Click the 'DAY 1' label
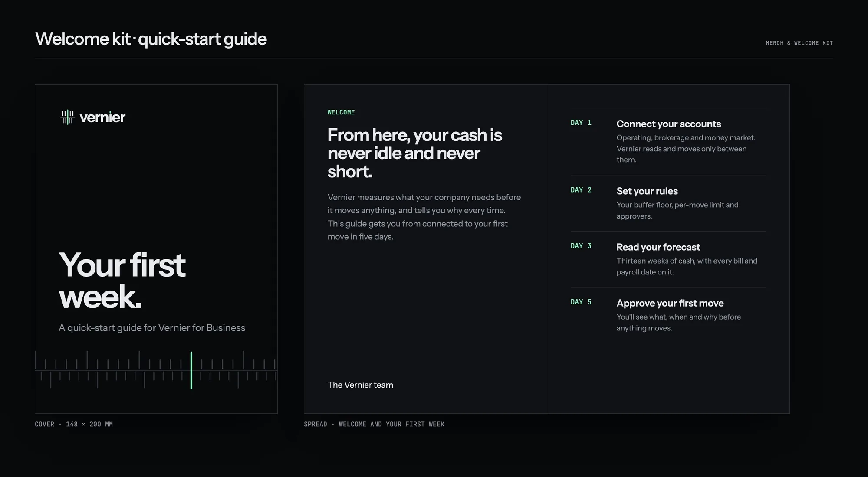The width and height of the screenshot is (868, 477). 581,123
